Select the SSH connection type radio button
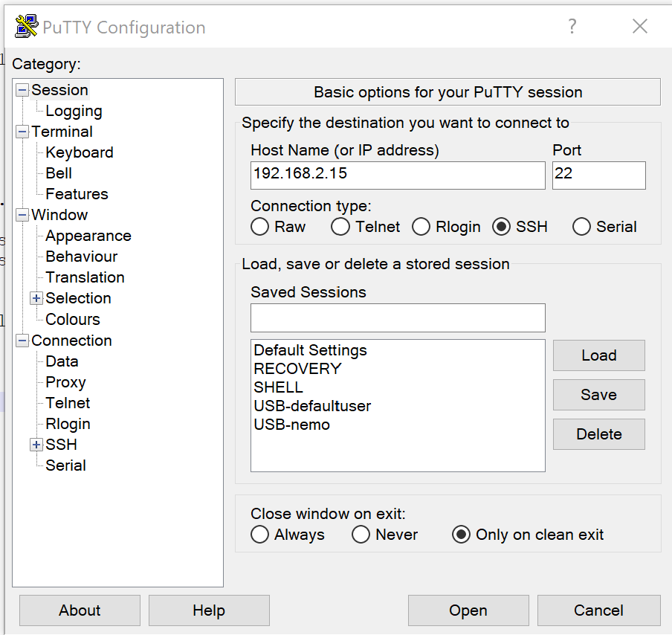 (x=501, y=227)
